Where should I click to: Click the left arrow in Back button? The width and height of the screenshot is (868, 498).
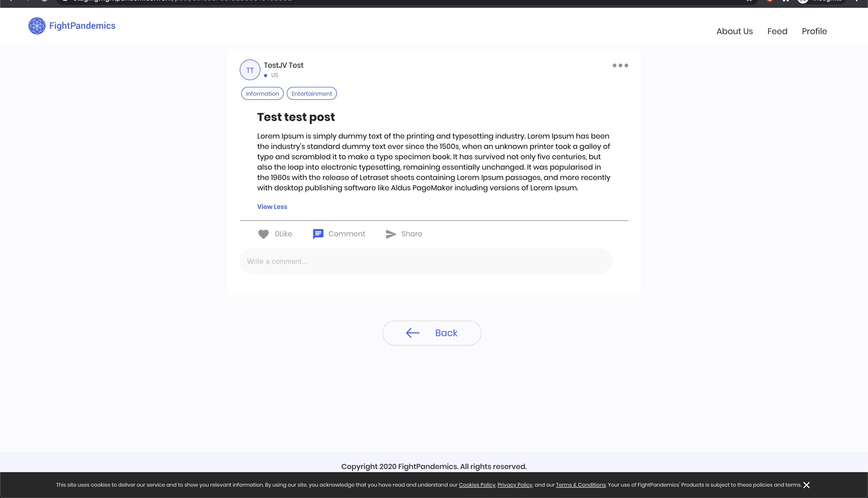tap(413, 333)
